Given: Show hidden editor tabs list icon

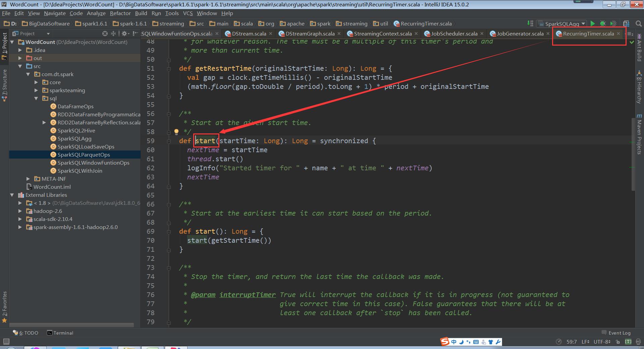Looking at the screenshot, I should pos(631,34).
